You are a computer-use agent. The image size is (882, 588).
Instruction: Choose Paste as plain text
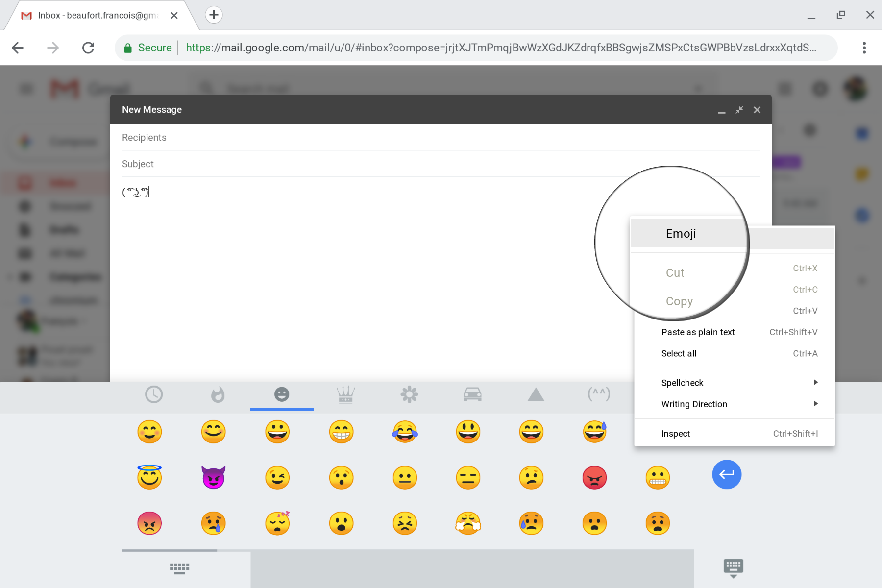[698, 332]
